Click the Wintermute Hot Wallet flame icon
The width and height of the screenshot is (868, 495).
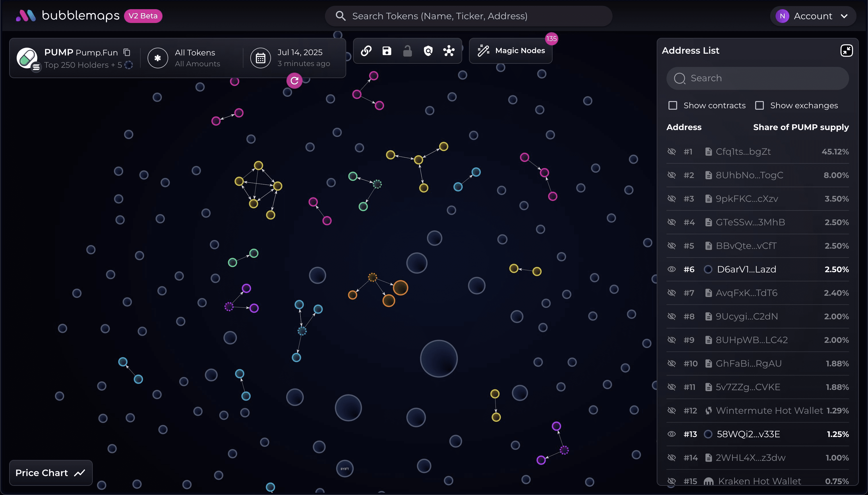[x=709, y=411]
